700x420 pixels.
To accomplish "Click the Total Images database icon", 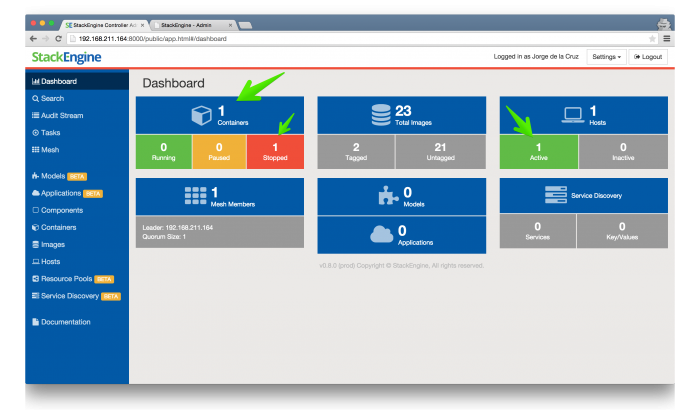I will pyautogui.click(x=381, y=115).
